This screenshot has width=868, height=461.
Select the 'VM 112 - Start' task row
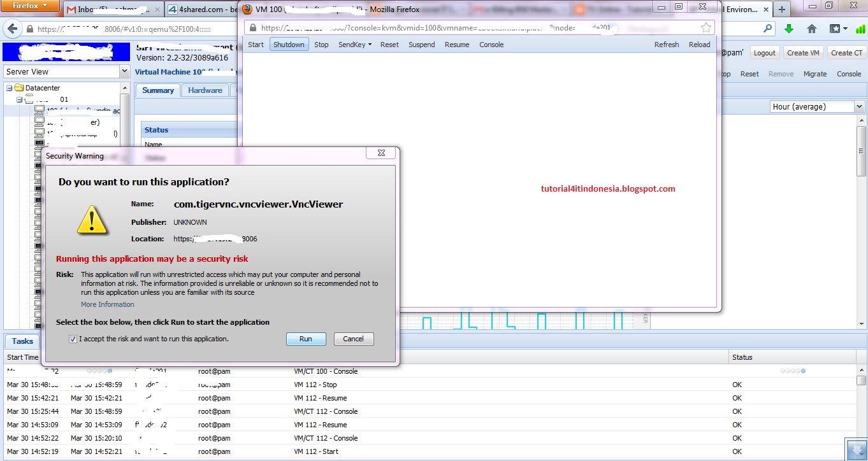[430, 451]
